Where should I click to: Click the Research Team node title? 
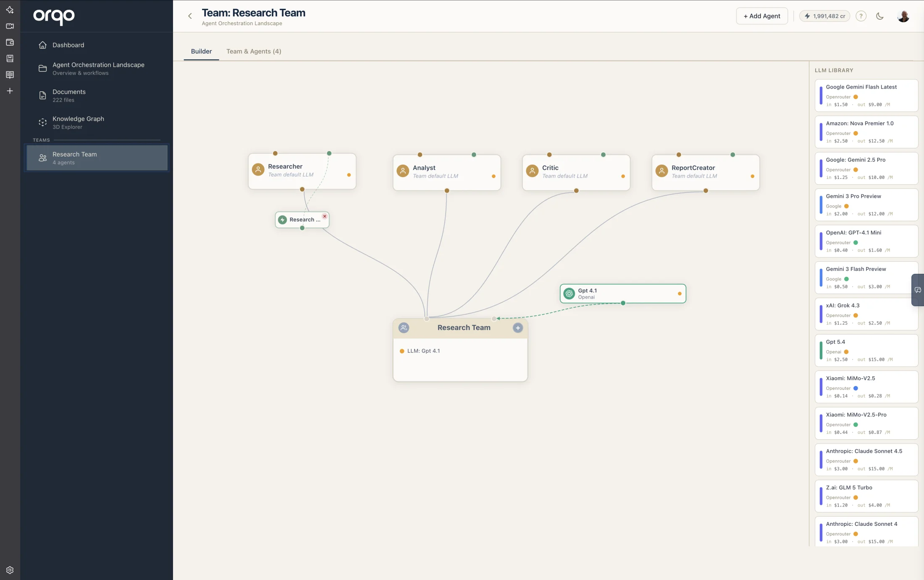coord(464,328)
